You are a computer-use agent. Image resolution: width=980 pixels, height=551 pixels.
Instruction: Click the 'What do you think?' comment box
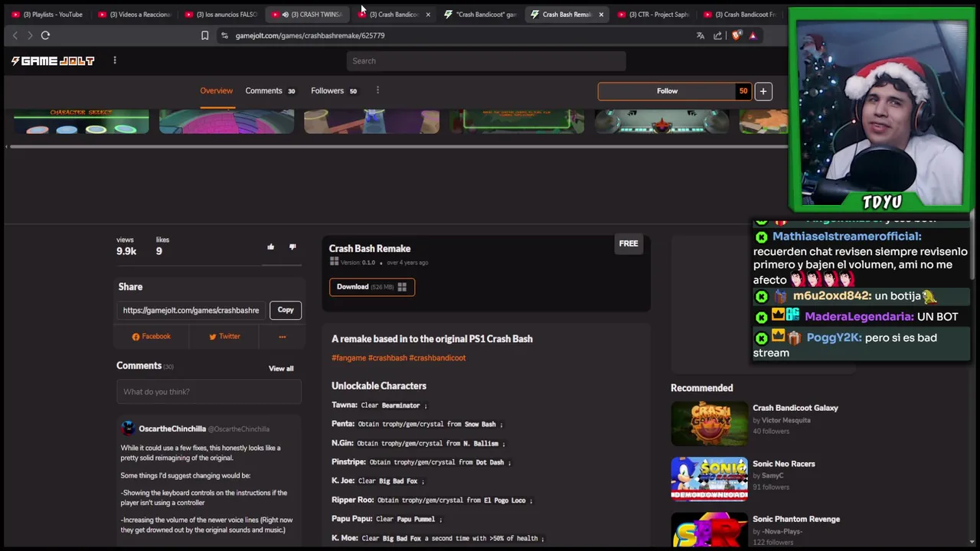point(209,392)
